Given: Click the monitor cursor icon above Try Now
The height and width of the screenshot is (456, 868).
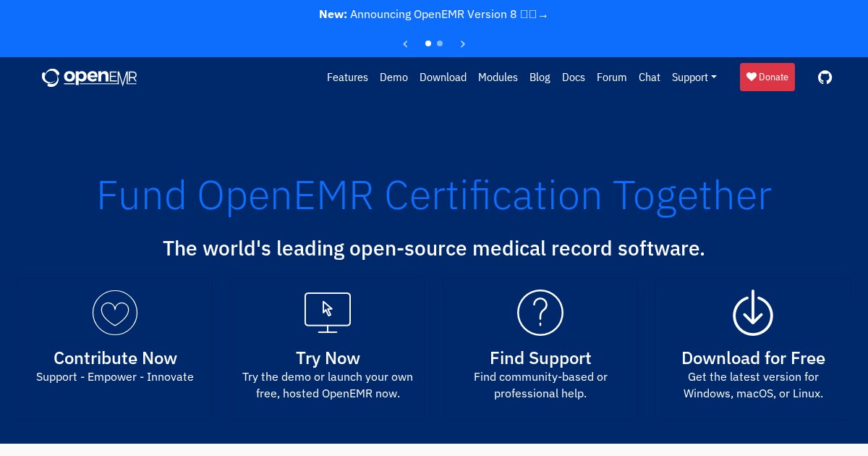Looking at the screenshot, I should click(328, 313).
